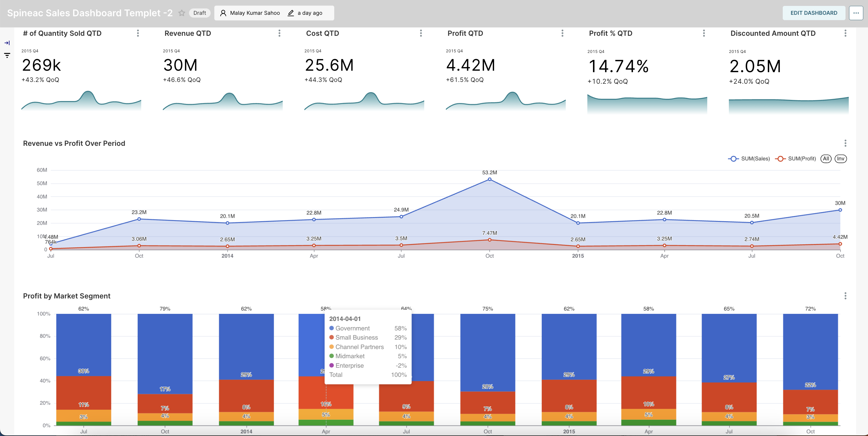Click the Government row in the tooltip

click(x=368, y=328)
